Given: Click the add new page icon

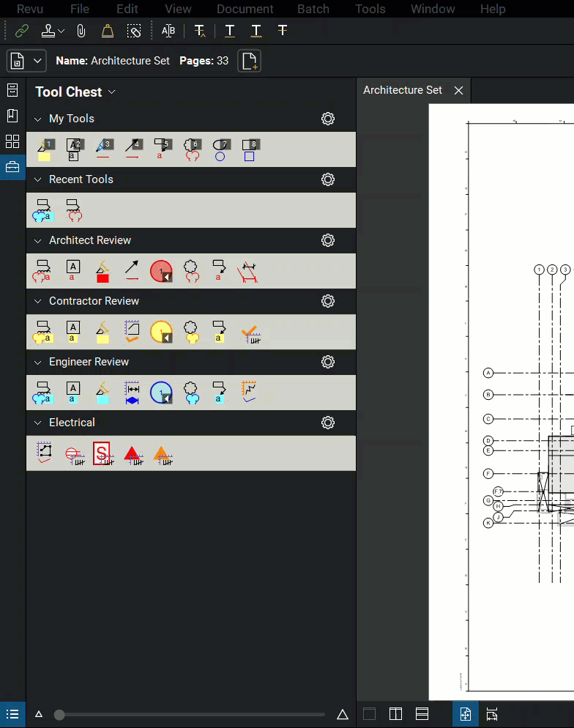Looking at the screenshot, I should pyautogui.click(x=250, y=61).
